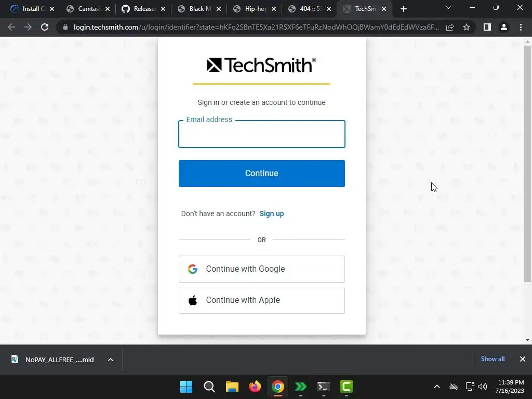
Task: Open Camtasia from the taskbar
Action: (x=347, y=387)
